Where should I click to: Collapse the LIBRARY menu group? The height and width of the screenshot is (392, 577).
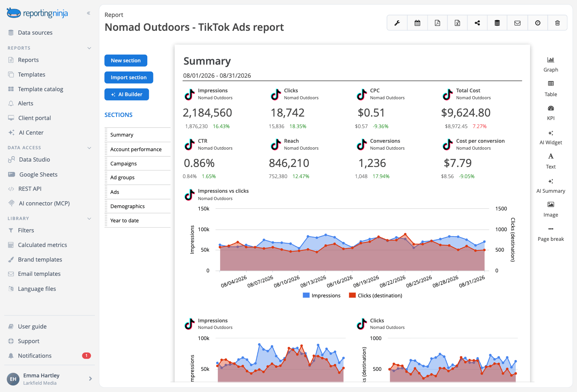[89, 219]
